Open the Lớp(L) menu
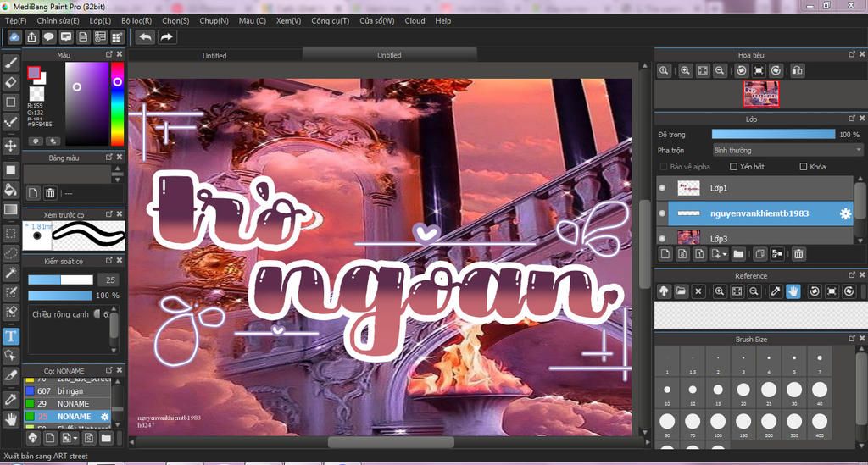This screenshot has width=868, height=465. [x=100, y=20]
